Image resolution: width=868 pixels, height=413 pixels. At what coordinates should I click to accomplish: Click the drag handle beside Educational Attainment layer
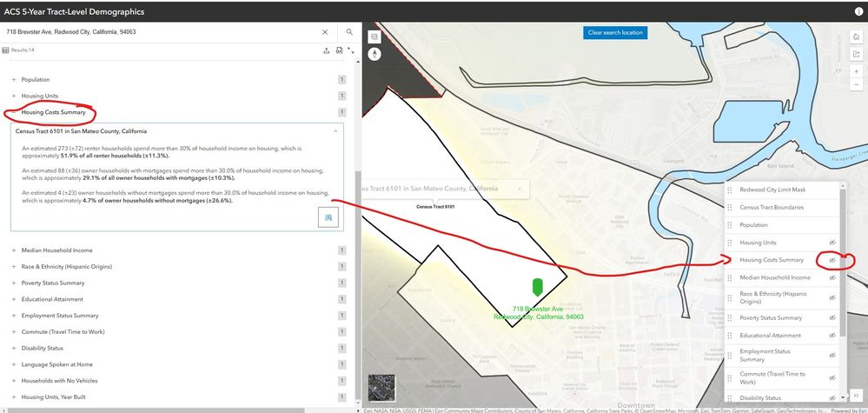[x=730, y=336]
